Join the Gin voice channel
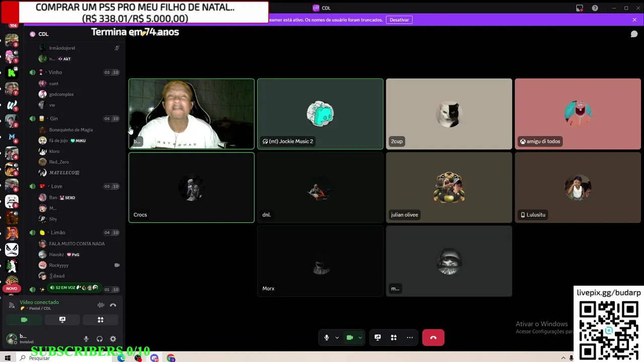644x362 pixels. click(x=74, y=119)
